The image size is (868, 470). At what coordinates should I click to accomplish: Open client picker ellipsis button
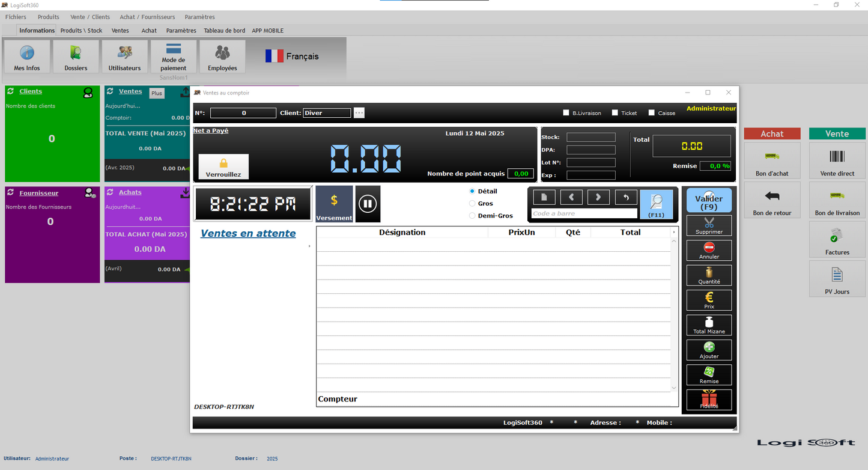[359, 113]
